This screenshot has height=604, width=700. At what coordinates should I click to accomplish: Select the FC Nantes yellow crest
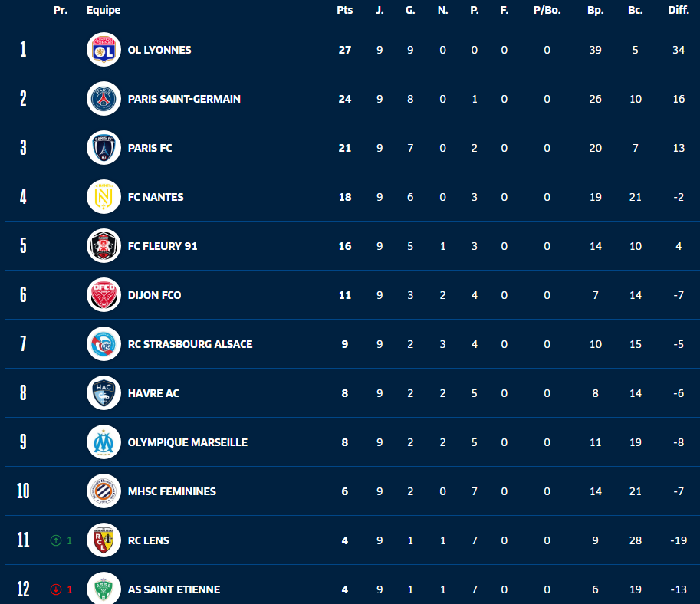104,197
